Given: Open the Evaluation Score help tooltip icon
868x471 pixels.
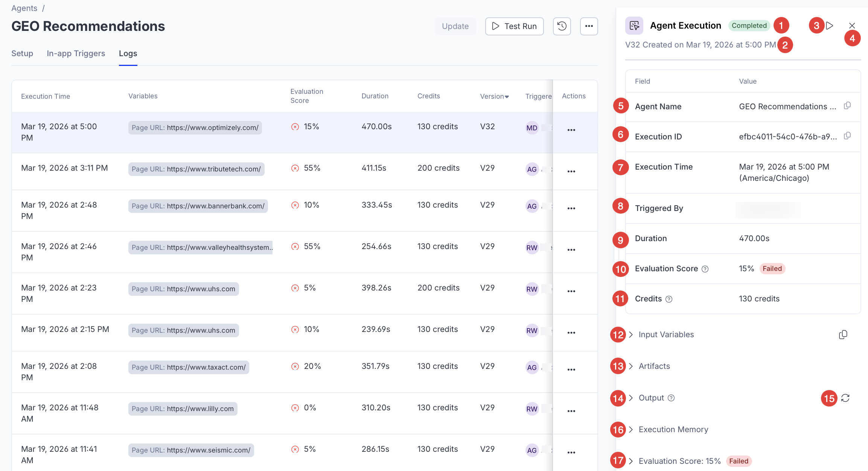Looking at the screenshot, I should 705,269.
